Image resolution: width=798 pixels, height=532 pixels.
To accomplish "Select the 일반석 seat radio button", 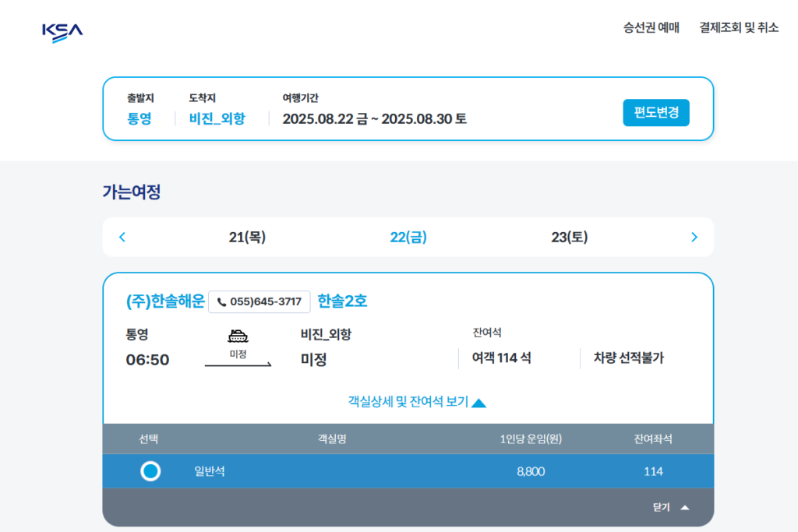I will pyautogui.click(x=150, y=471).
